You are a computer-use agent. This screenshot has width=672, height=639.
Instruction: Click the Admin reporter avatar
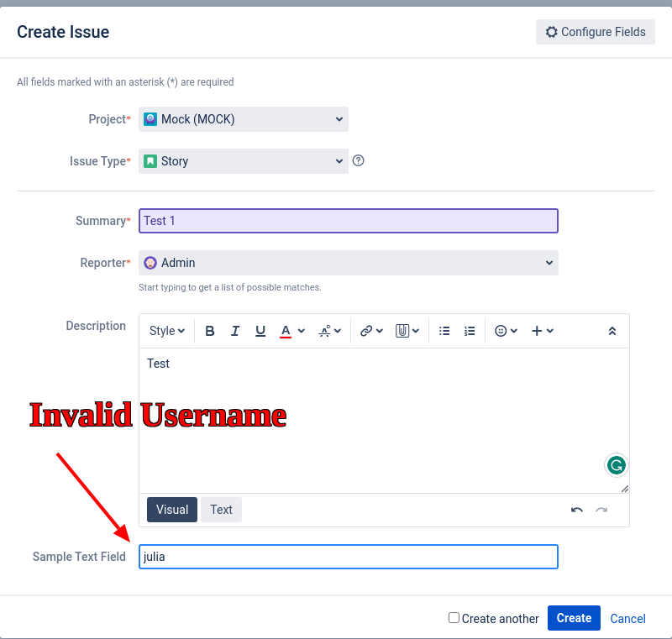pyautogui.click(x=150, y=263)
